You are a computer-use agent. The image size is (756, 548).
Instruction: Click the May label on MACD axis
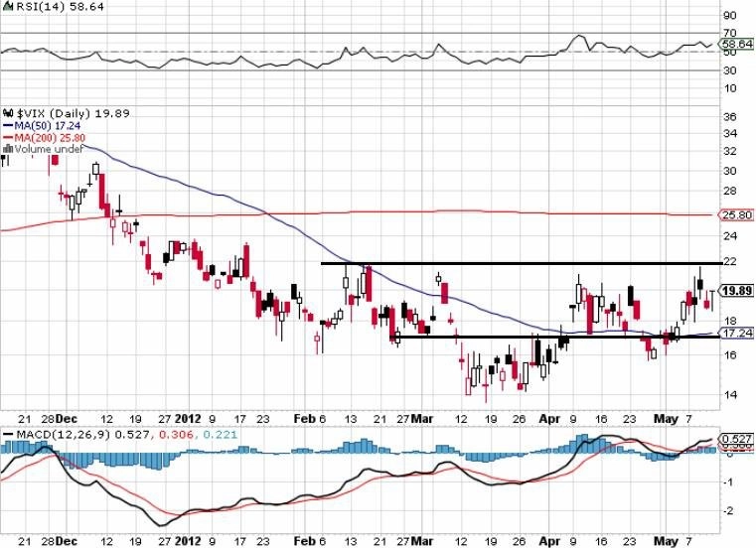pyautogui.click(x=666, y=541)
